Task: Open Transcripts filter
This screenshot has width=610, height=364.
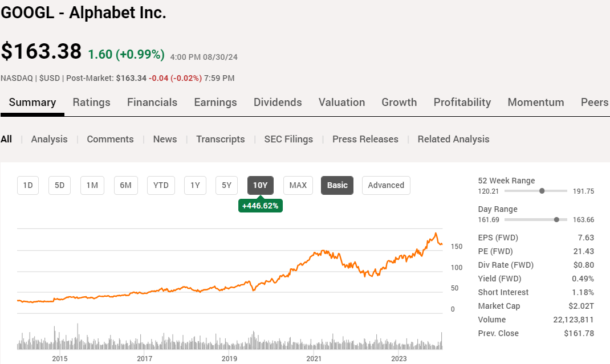Action: [x=221, y=139]
